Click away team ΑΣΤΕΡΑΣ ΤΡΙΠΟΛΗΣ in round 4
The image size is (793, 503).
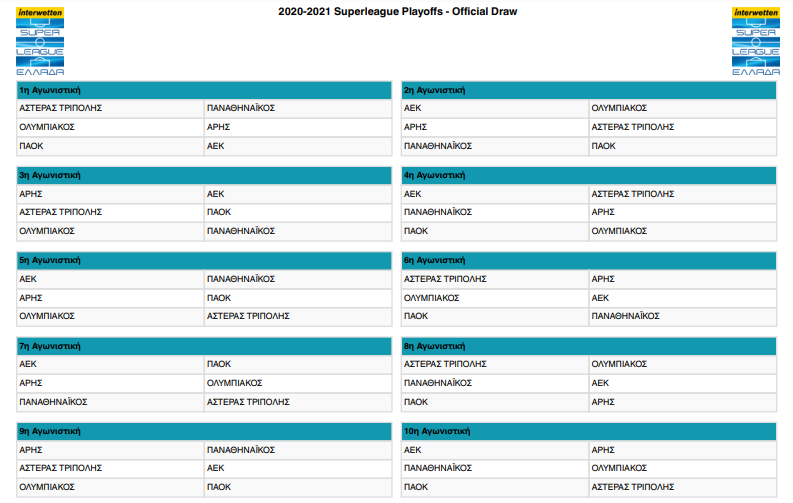[633, 194]
